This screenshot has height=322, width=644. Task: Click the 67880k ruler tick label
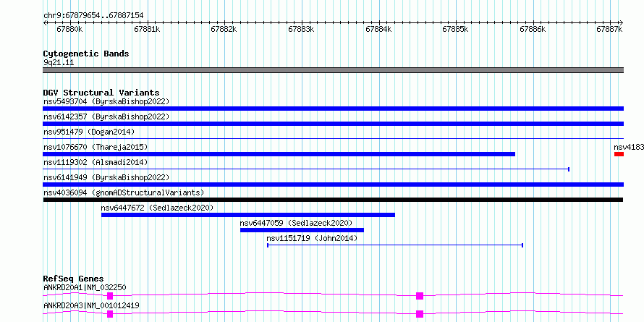click(69, 29)
